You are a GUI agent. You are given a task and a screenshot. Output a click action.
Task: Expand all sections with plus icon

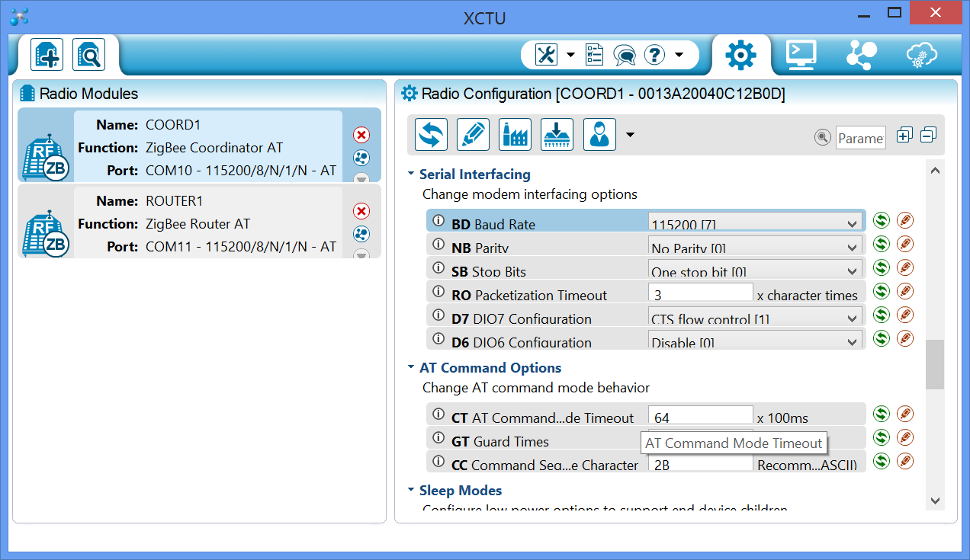(904, 136)
